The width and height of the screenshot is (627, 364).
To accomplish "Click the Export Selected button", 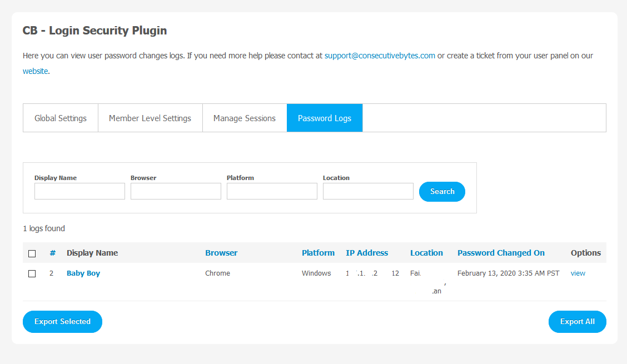I will tap(62, 322).
